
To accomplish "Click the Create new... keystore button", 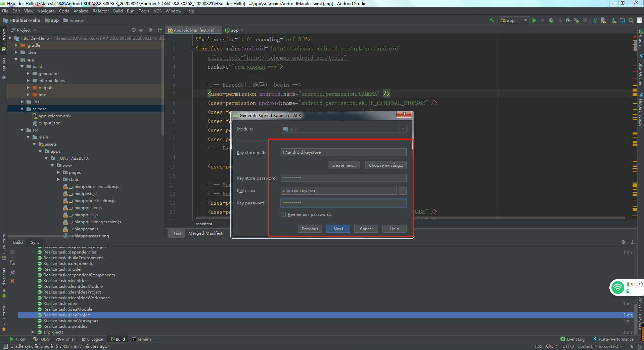I will [x=344, y=165].
